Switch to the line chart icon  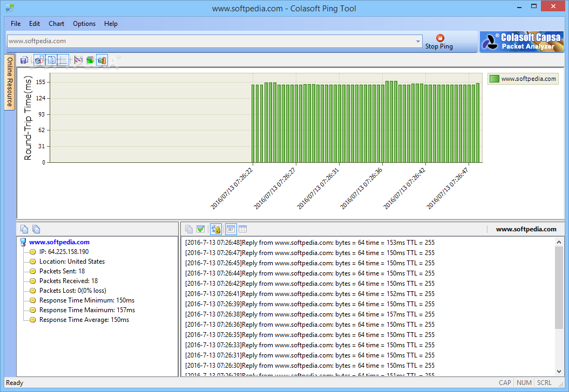coord(78,60)
